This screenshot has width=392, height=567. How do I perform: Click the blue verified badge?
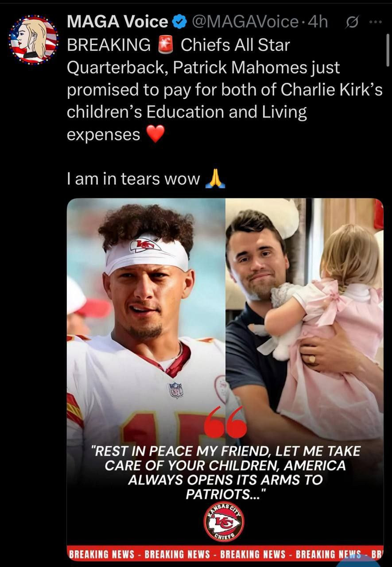tap(179, 22)
